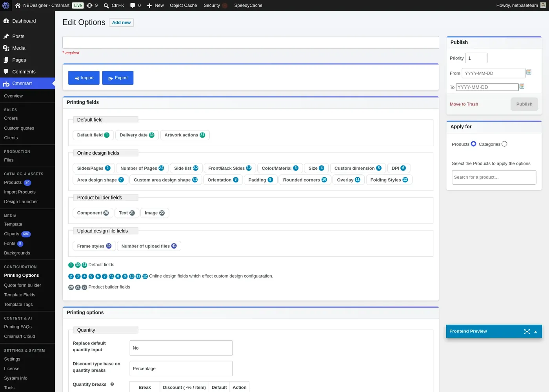Open the Replace default quantity input dropdown
This screenshot has width=549, height=392.
coord(181,348)
